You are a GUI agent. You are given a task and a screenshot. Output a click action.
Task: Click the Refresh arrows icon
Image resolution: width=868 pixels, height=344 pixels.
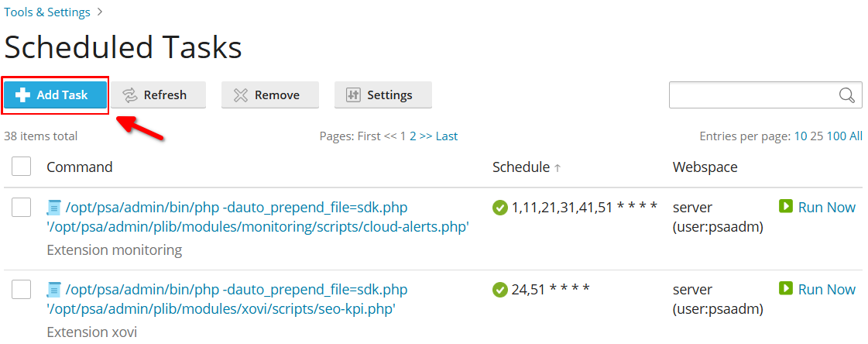click(x=129, y=95)
